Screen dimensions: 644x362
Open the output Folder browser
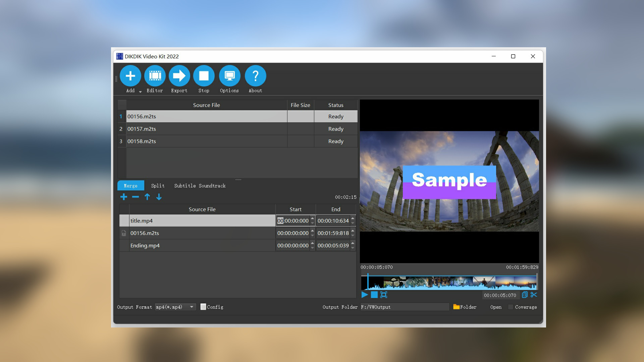(x=465, y=307)
